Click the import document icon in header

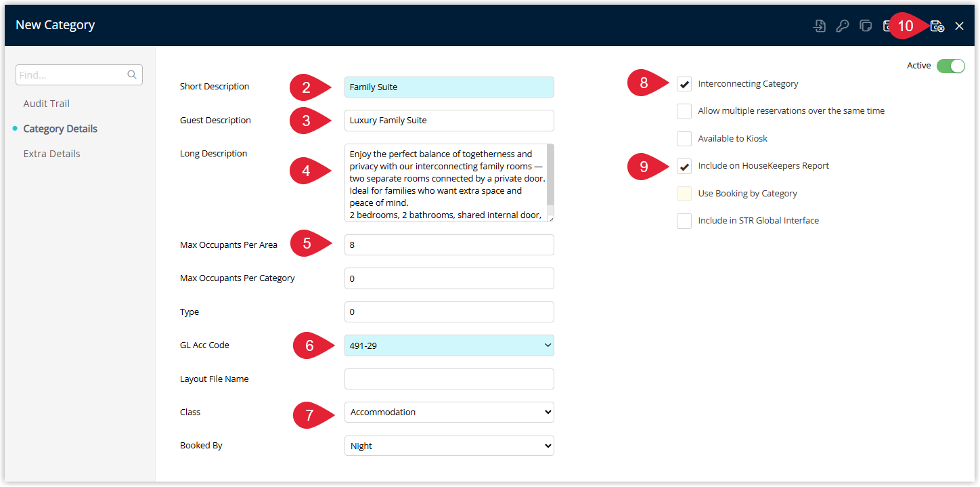(820, 26)
